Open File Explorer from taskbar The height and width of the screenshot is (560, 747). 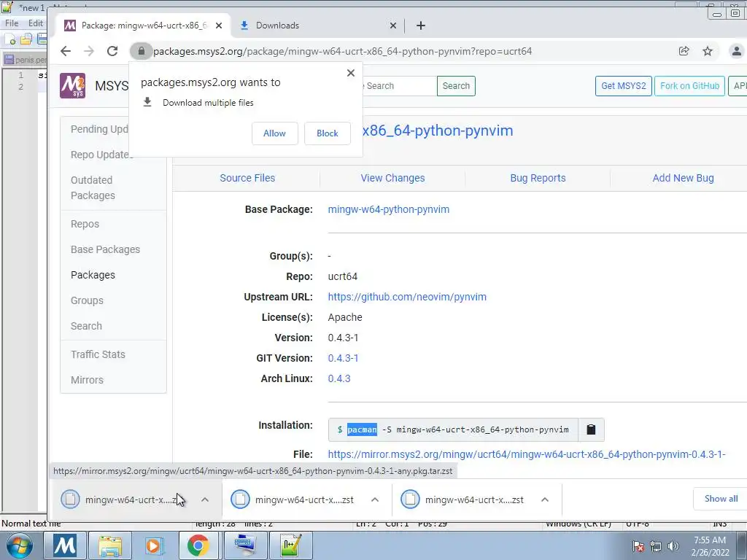point(110,545)
